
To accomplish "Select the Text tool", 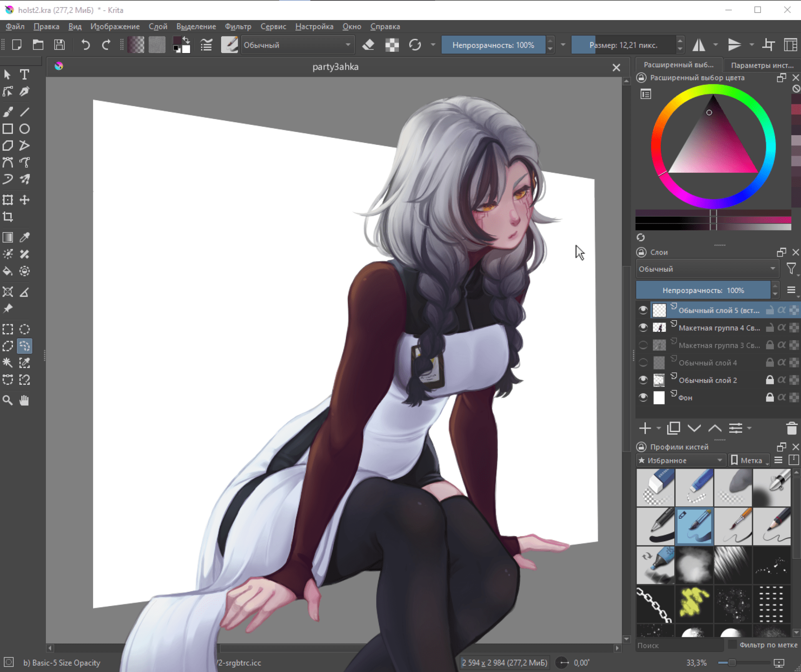I will click(x=25, y=75).
